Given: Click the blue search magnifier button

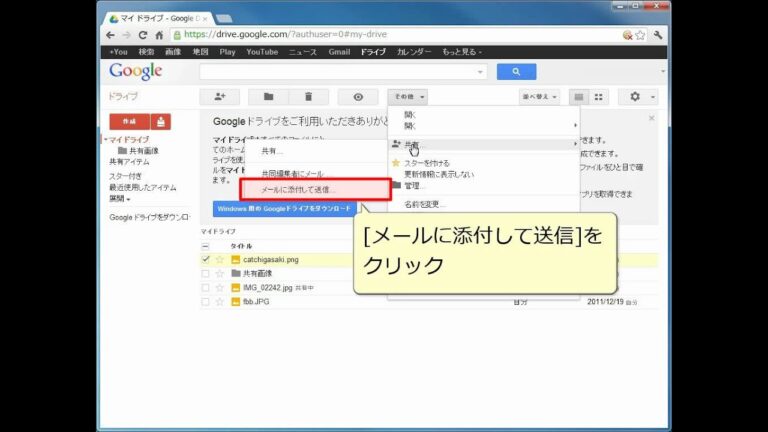Looking at the screenshot, I should coord(516,72).
